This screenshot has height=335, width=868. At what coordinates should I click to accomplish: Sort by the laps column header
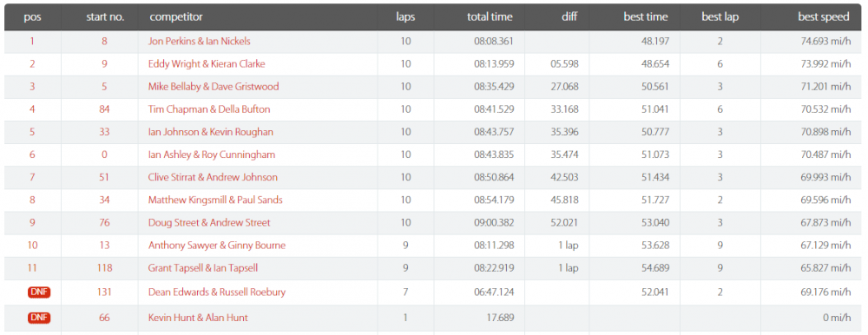click(405, 17)
